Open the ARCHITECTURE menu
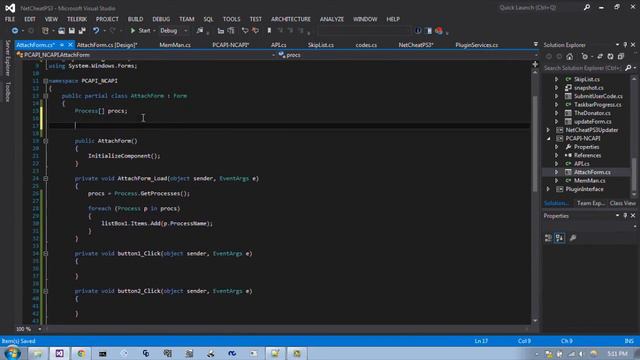 coord(291,19)
